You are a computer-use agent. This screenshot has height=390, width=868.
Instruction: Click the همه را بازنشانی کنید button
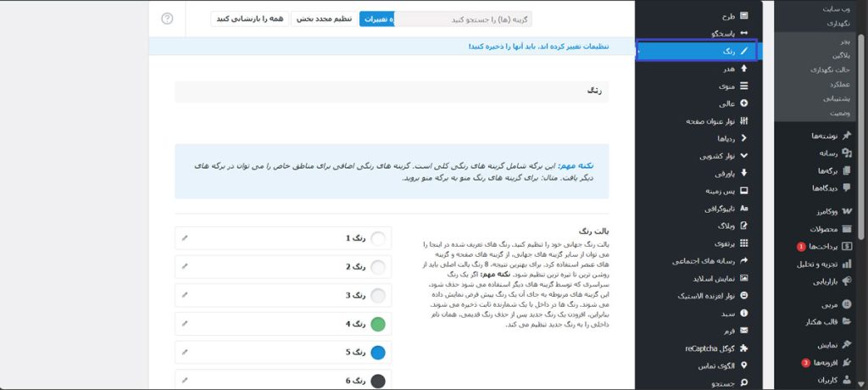pos(249,18)
